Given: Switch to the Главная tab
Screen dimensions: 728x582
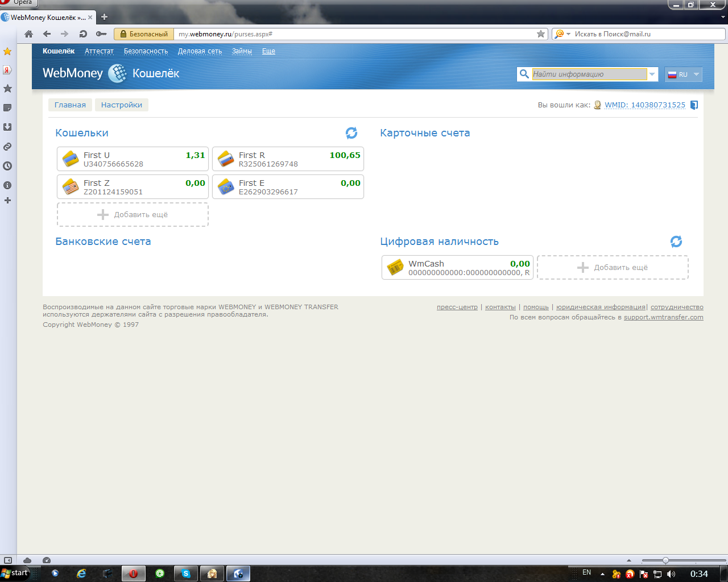Looking at the screenshot, I should pos(70,105).
